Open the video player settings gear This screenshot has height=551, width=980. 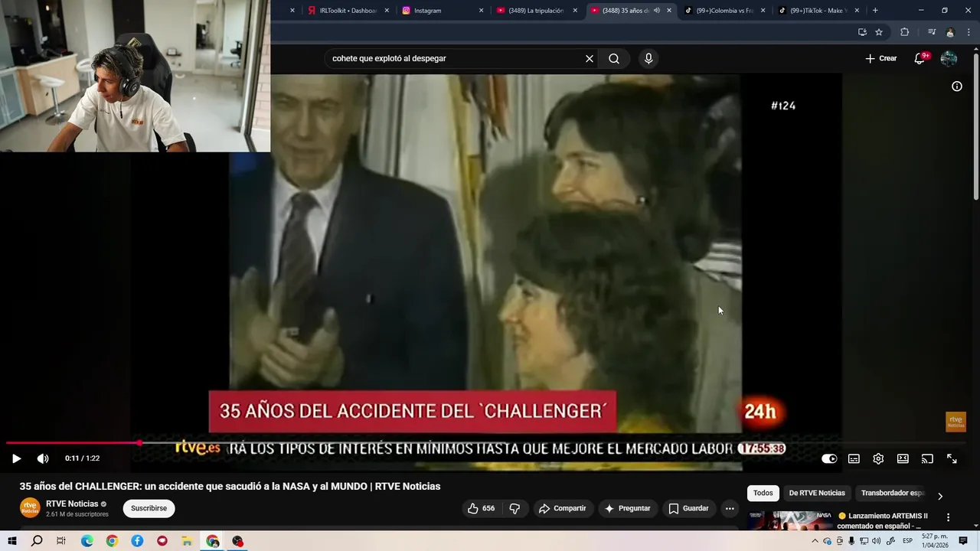tap(878, 458)
